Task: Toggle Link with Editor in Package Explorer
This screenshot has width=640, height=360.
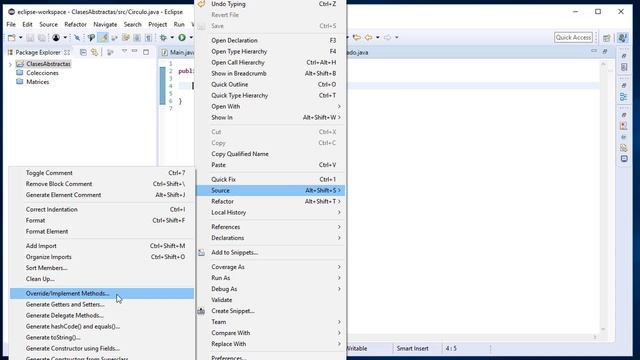Action: tap(95, 52)
